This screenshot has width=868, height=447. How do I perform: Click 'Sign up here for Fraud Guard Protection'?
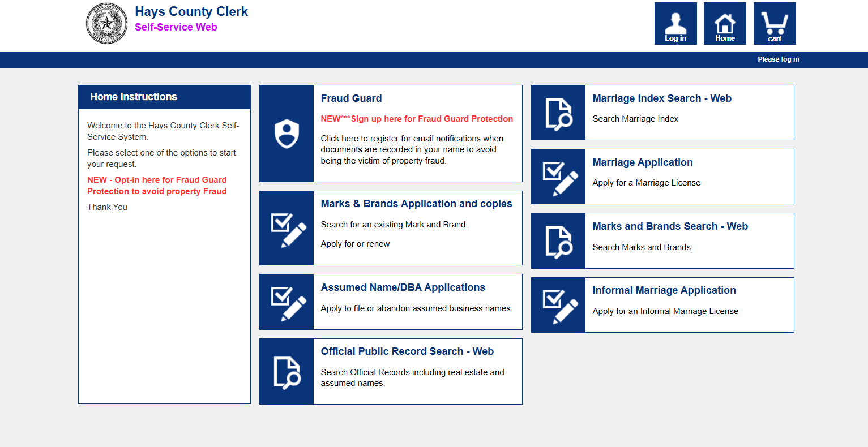pyautogui.click(x=417, y=119)
